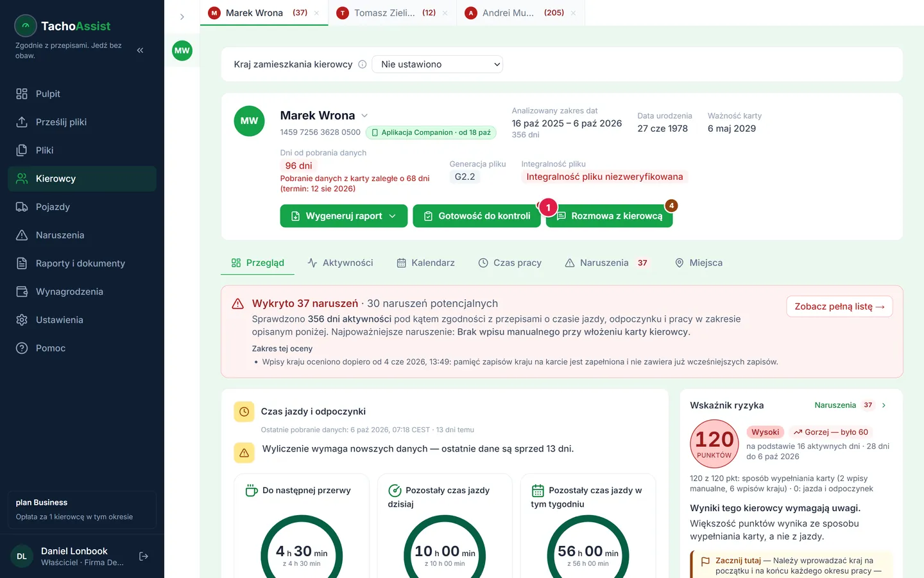Collapse the sidebar with the double-chevron icon
This screenshot has height=578, width=924.
(140, 50)
